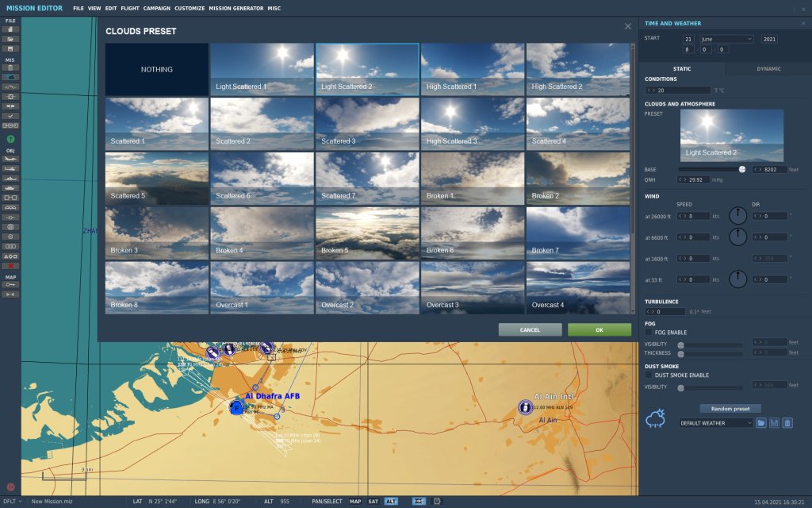Expand the Default Weather dropdown
This screenshot has height=508, width=812.
pos(716,423)
